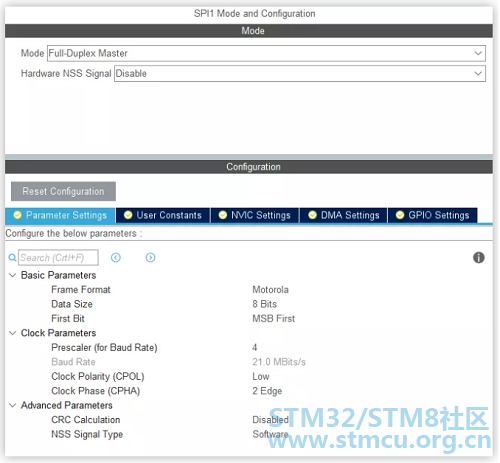
Task: Click the prescaler value 4
Action: [x=255, y=348]
